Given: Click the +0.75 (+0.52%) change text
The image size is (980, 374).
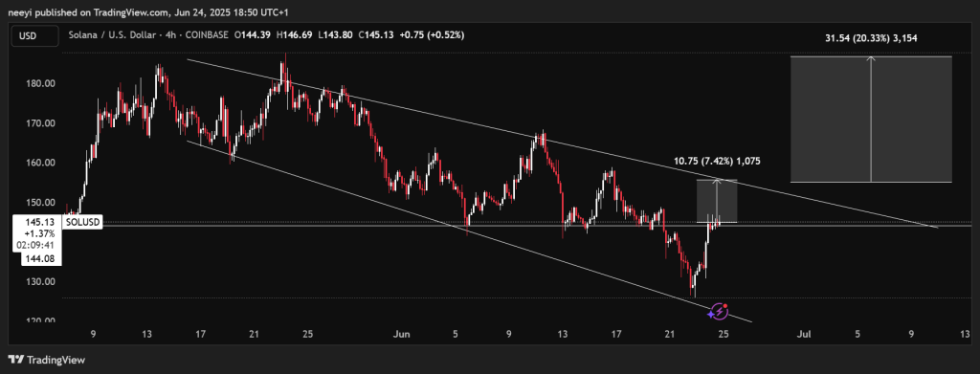Looking at the screenshot, I should [x=432, y=35].
